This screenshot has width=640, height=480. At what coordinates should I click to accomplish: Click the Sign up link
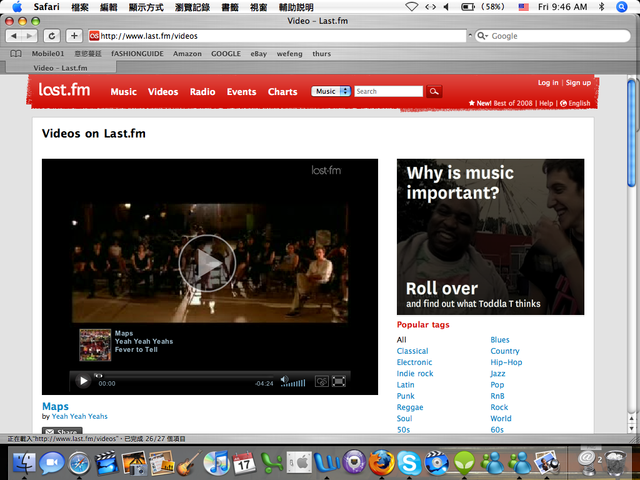coord(578,82)
